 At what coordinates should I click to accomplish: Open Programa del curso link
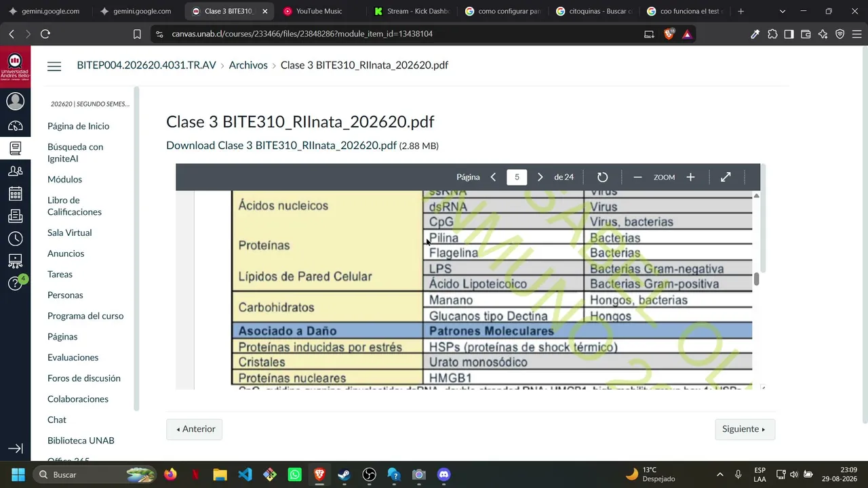tap(85, 316)
